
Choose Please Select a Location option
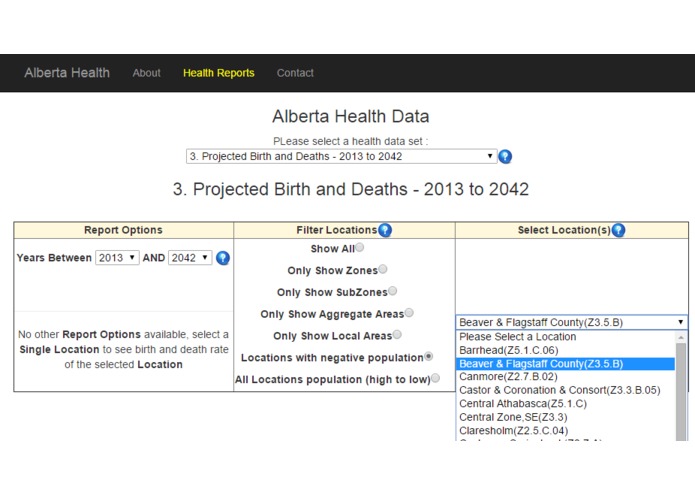(565, 337)
